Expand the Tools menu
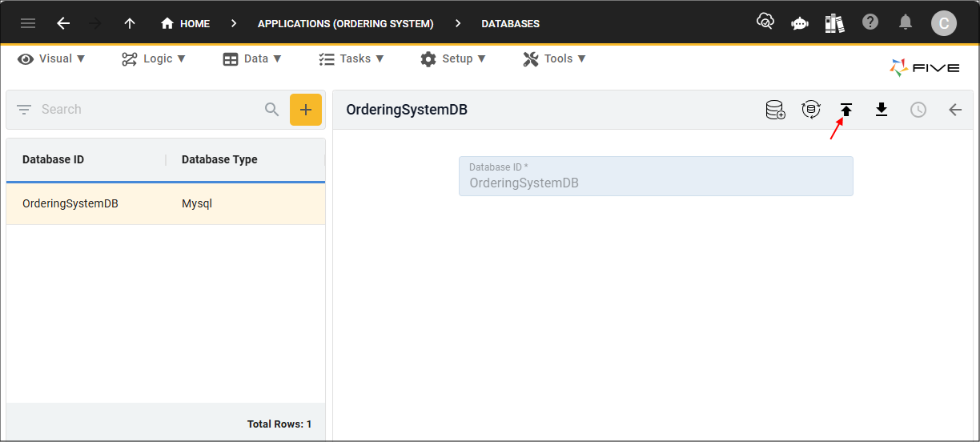Image resolution: width=980 pixels, height=442 pixels. 554,58
